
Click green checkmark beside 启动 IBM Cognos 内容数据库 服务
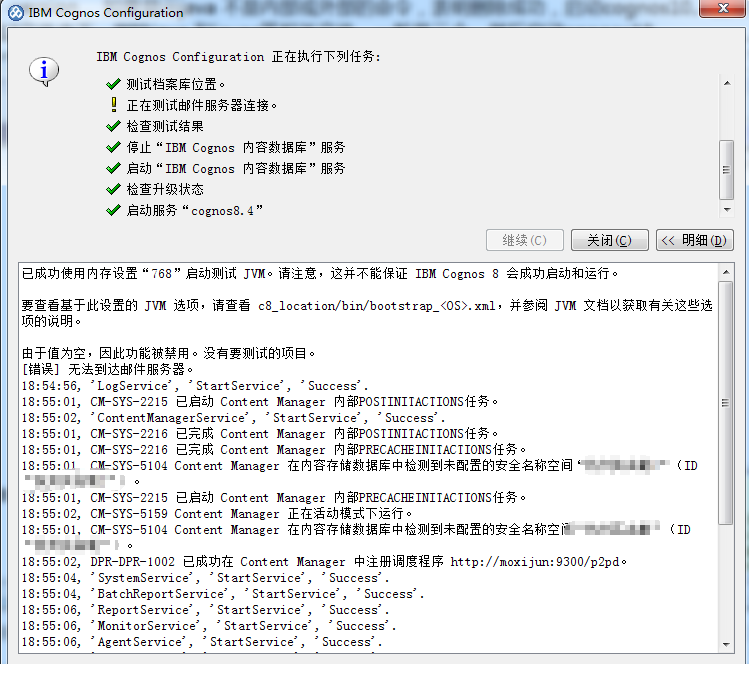click(x=113, y=169)
